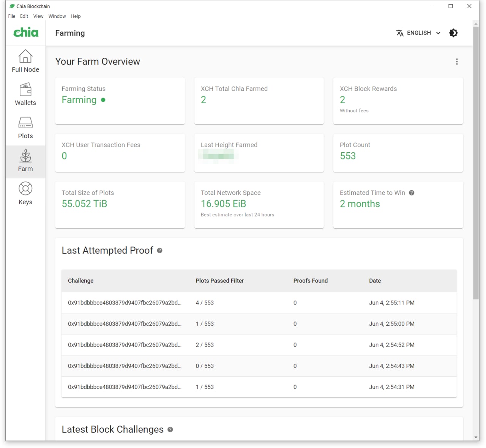Click the Total Size of Plots 55.052 TiB

tap(84, 204)
